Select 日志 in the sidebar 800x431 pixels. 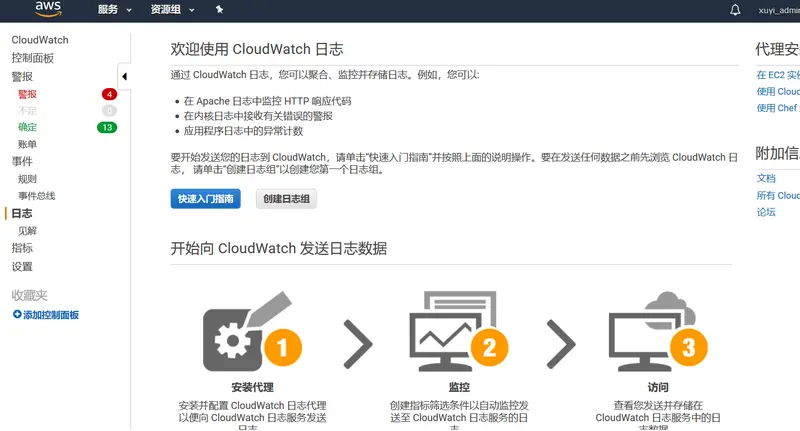click(22, 214)
